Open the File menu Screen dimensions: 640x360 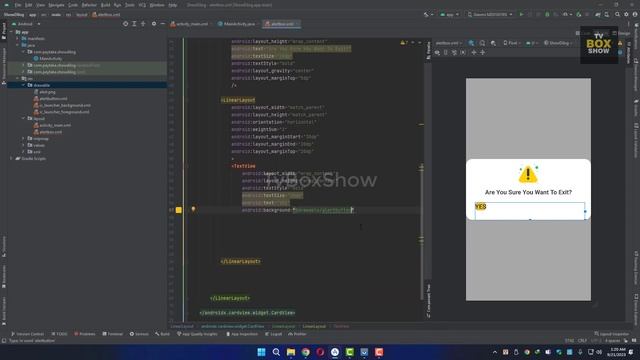click(x=18, y=5)
